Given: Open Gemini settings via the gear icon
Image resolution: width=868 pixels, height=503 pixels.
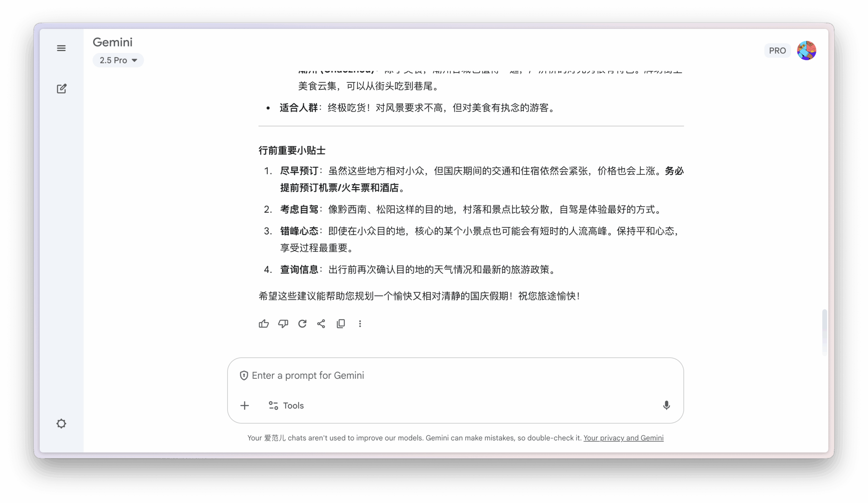Looking at the screenshot, I should 61,423.
